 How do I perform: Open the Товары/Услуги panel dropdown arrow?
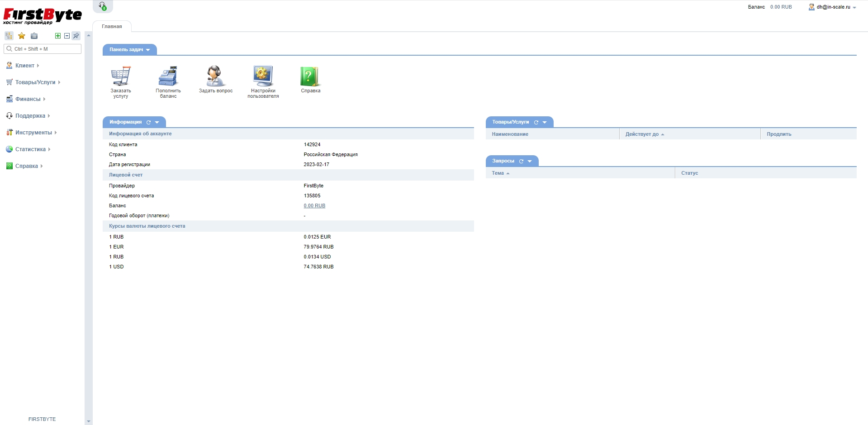click(545, 122)
